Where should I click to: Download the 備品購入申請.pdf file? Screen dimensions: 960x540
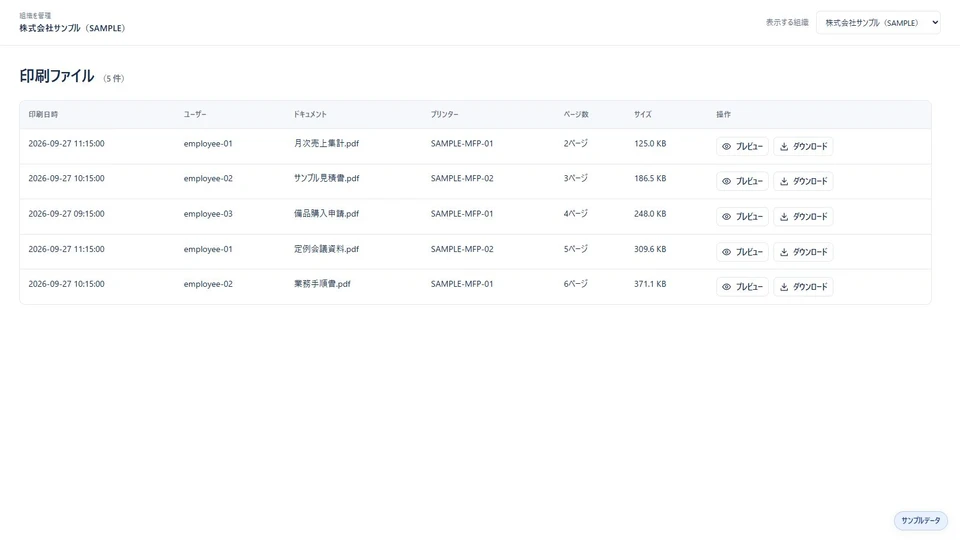[x=803, y=217]
